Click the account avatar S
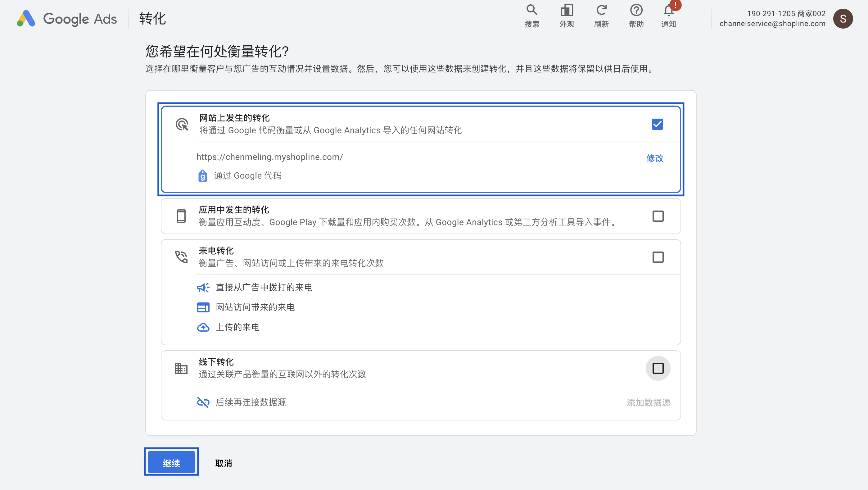868x490 pixels. (843, 19)
